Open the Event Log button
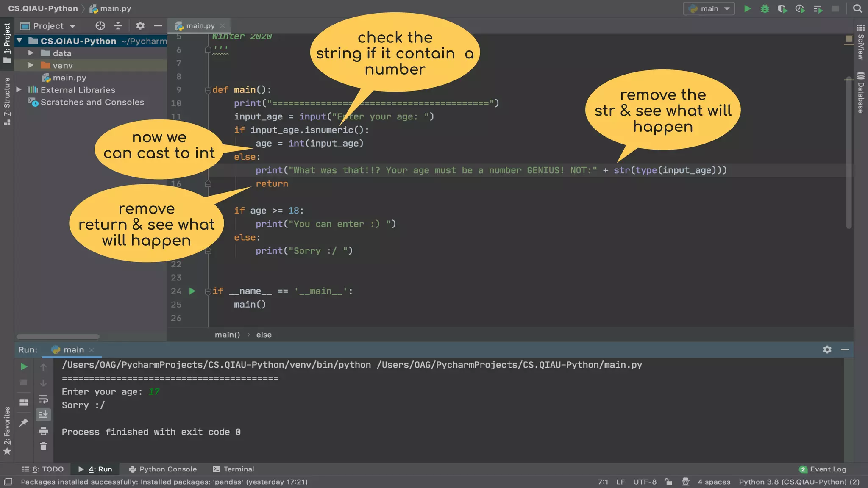The image size is (868, 488). point(823,469)
